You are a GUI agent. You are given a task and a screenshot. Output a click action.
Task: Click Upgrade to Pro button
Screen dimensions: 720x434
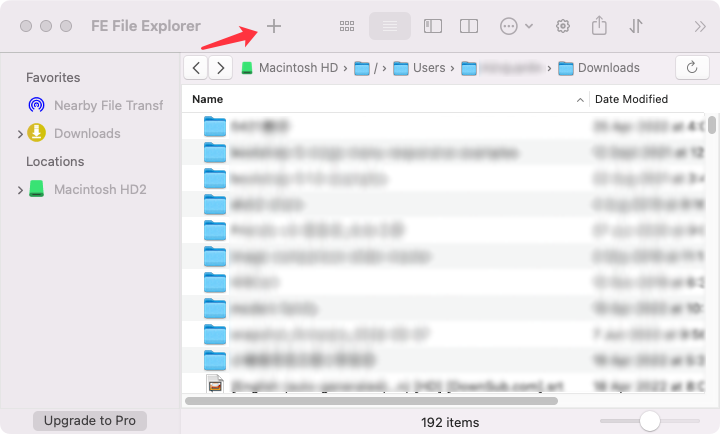[90, 421]
